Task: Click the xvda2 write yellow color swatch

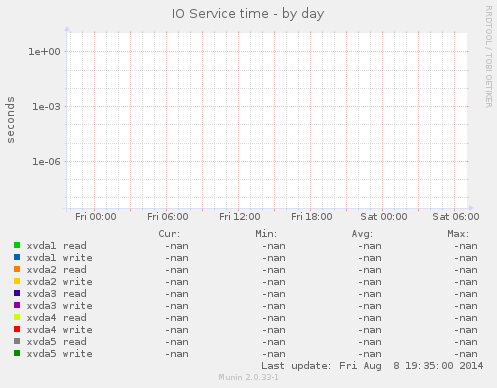Action: click(17, 281)
